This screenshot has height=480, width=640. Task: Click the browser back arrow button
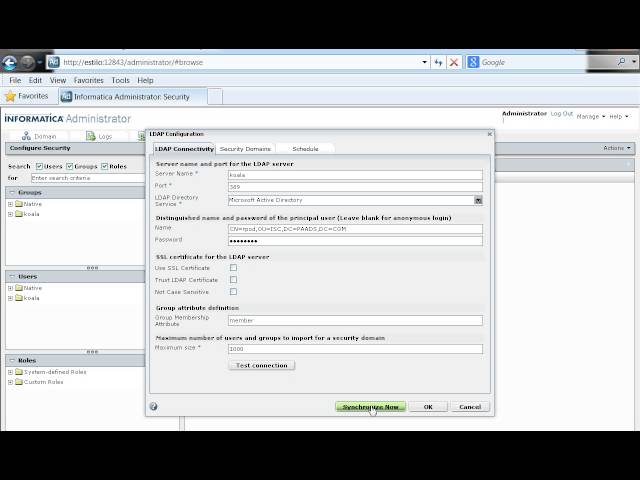(10, 62)
